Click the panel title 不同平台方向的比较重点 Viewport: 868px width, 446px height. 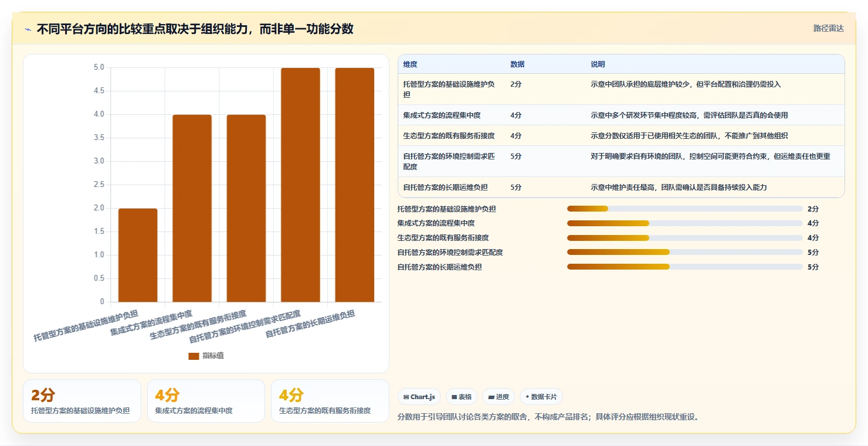click(195, 29)
